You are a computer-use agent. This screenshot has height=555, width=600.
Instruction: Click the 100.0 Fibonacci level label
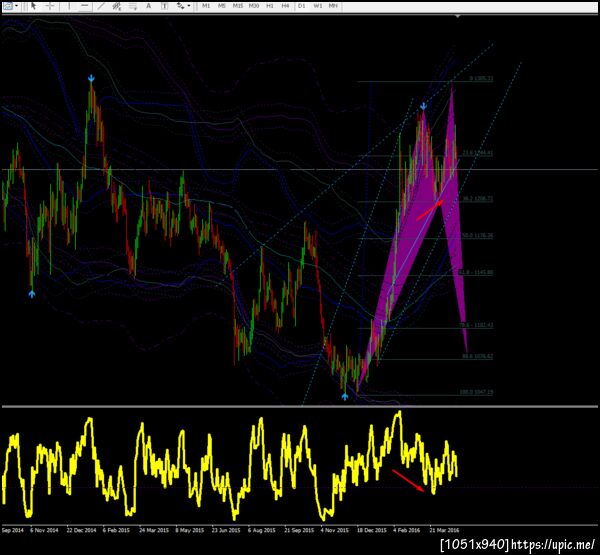476,392
